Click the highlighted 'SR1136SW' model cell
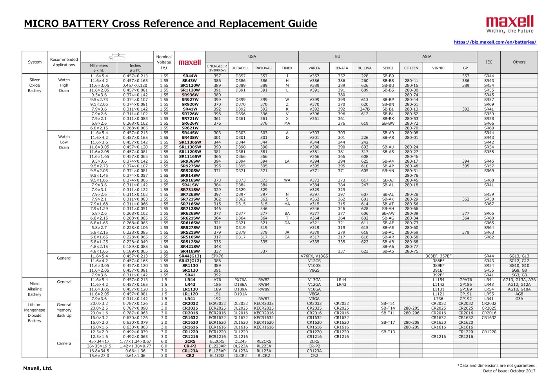The image size is (554, 392). tap(190, 142)
